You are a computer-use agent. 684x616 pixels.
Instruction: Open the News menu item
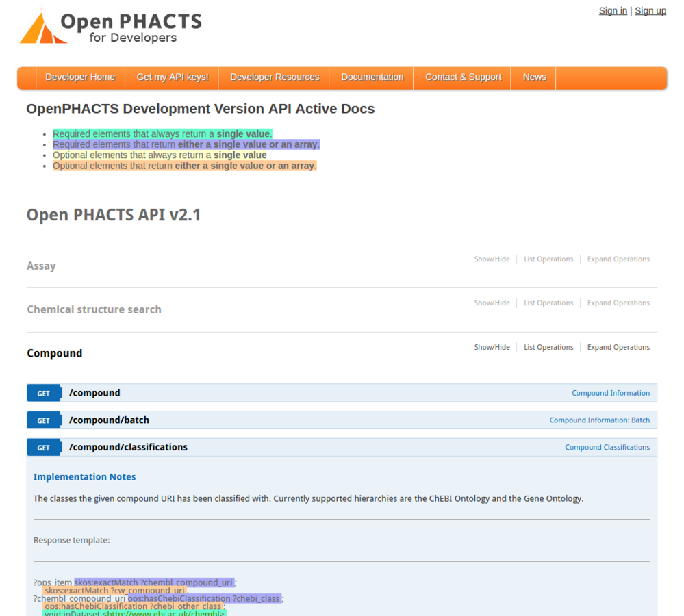(534, 77)
